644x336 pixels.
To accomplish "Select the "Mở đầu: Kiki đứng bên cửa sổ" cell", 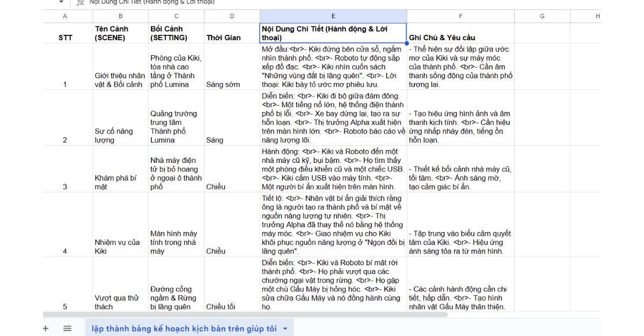I will tap(333, 66).
